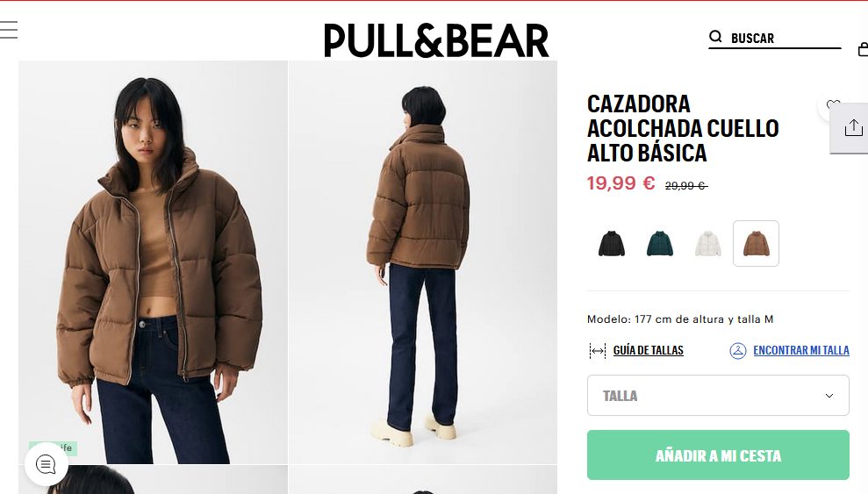The image size is (868, 494).
Task: Select the dark green jacket color
Action: coord(660,243)
